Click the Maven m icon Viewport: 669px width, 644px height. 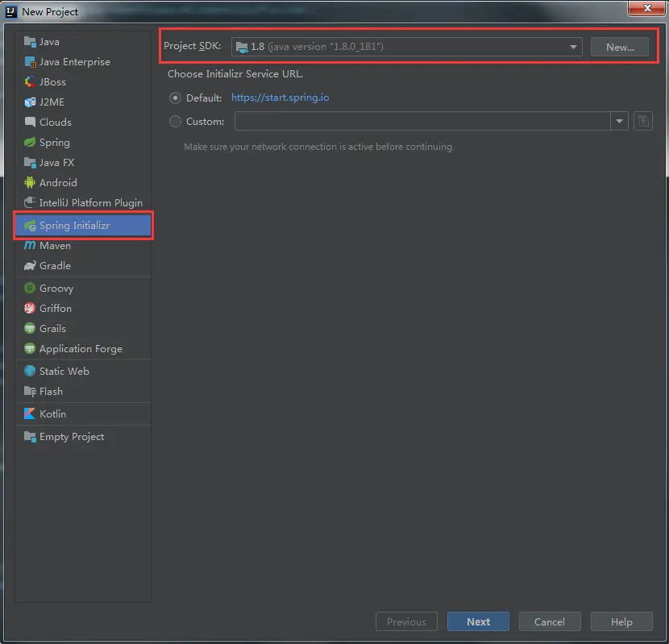point(30,245)
